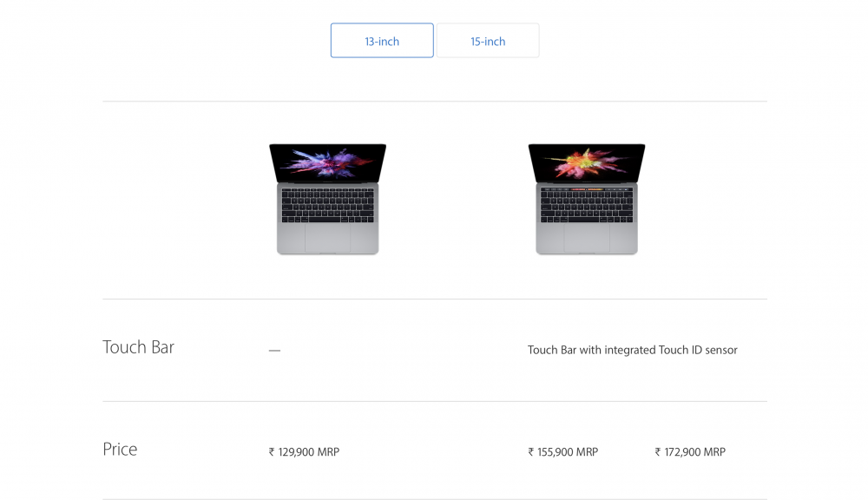Click the trackpad of the right MacBook
Image resolution: width=868 pixels, height=500 pixels.
coord(587,238)
